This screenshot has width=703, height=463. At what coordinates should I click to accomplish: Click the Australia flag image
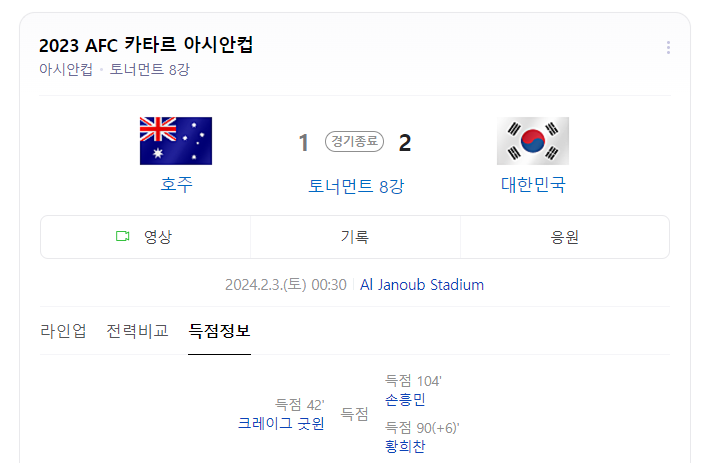tap(176, 141)
